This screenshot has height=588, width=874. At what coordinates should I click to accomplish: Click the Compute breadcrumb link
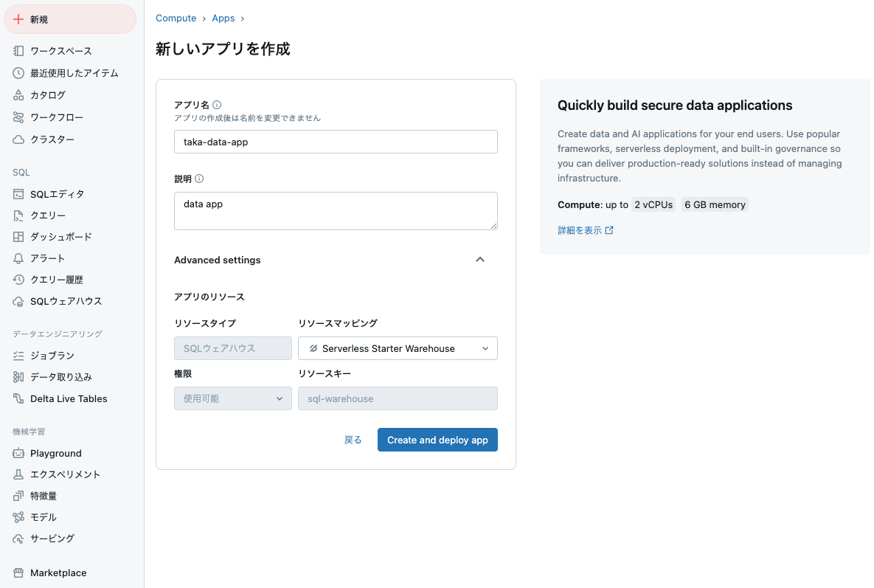pyautogui.click(x=176, y=18)
